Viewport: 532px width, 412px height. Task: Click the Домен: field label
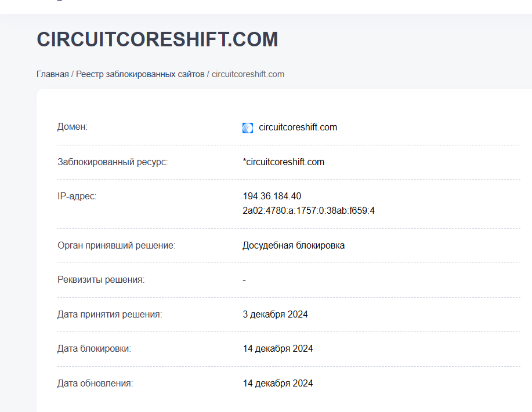[x=73, y=127]
